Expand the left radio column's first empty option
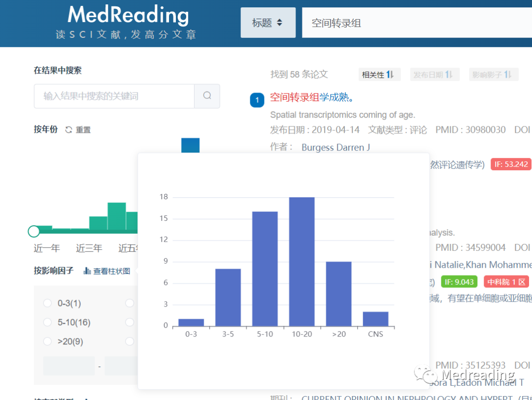 pyautogui.click(x=129, y=303)
